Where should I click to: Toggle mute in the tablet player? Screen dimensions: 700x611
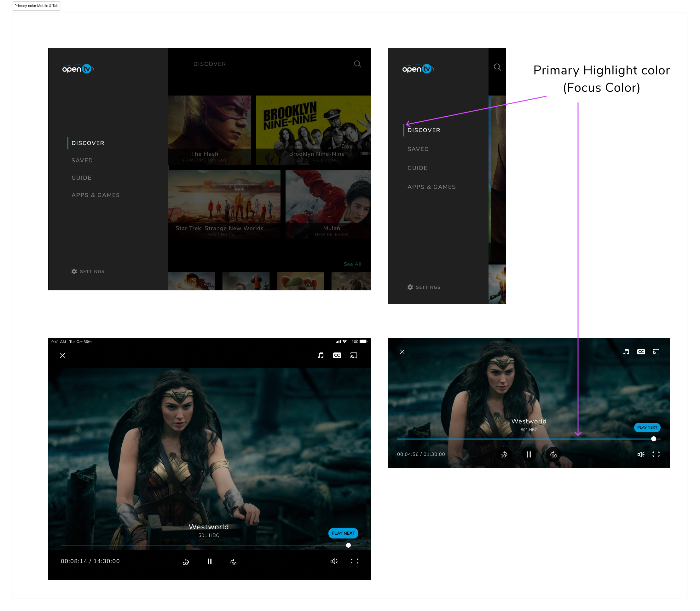click(334, 561)
